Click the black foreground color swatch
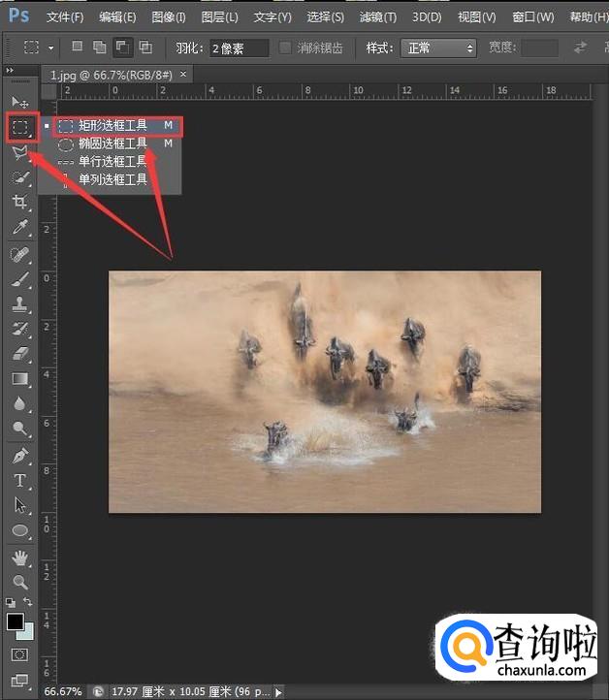Screen dimensions: 609x700 pos(15,620)
